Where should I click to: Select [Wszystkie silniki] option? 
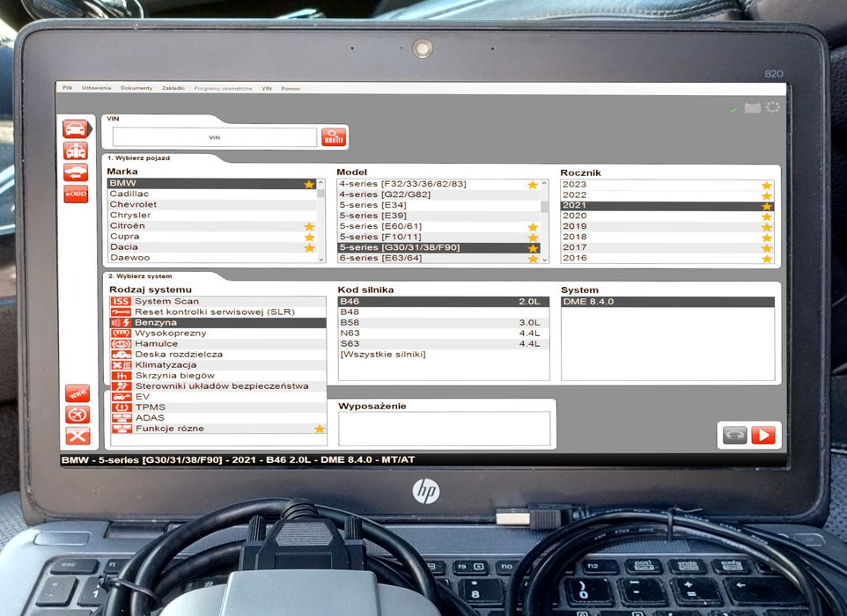point(444,355)
